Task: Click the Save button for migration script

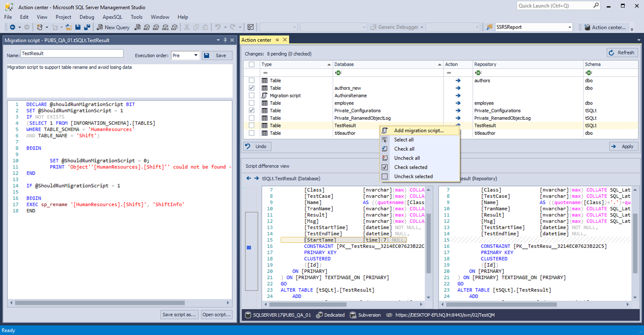Action: (217, 55)
